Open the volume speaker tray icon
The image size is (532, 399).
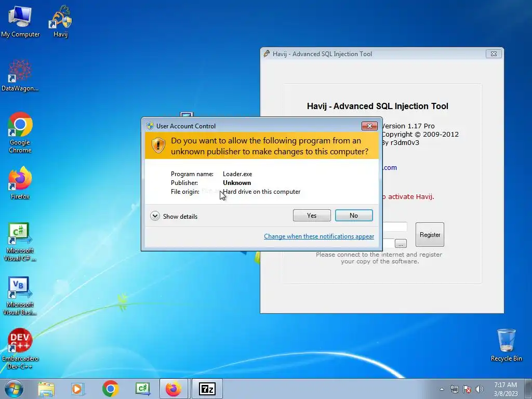click(480, 389)
